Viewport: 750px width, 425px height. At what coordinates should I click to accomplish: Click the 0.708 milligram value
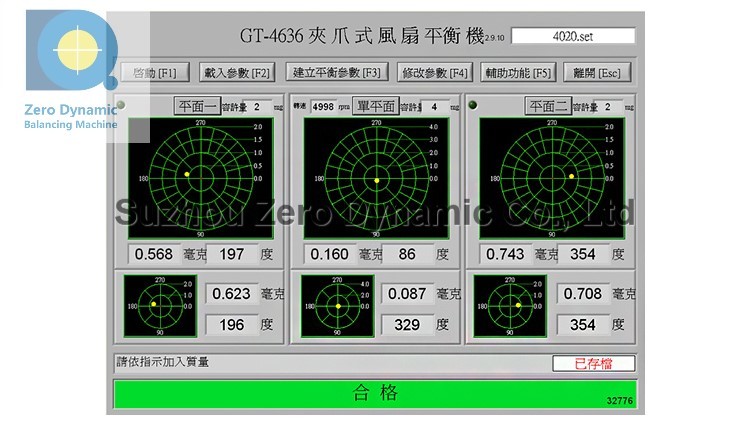583,294
